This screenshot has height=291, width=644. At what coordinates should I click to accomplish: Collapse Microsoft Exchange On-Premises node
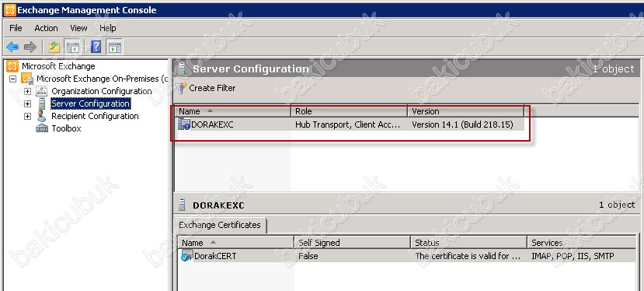point(12,79)
